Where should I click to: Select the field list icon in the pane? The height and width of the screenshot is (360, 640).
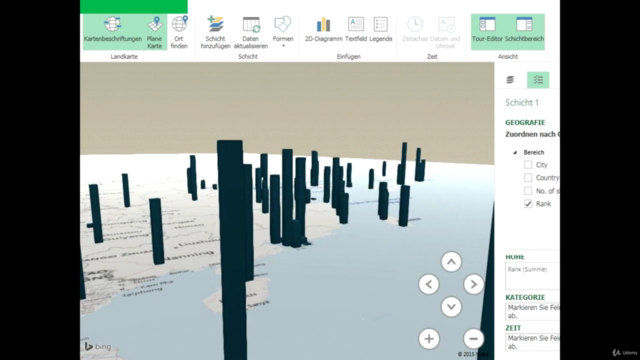click(x=538, y=80)
